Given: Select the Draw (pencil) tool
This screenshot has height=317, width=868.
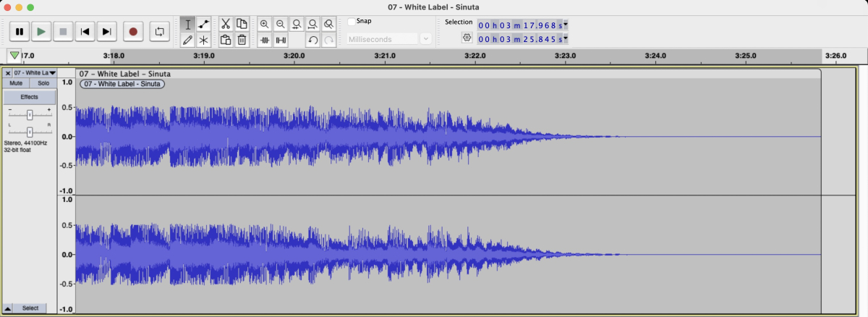Looking at the screenshot, I should 188,41.
